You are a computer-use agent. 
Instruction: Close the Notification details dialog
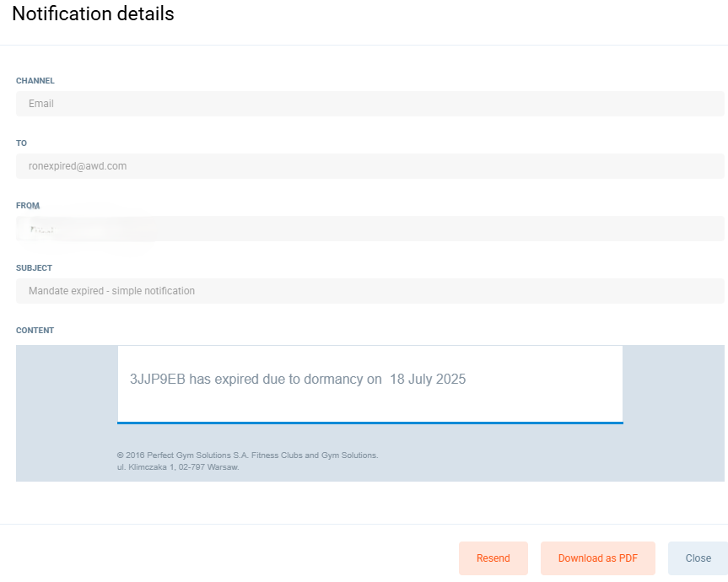click(x=698, y=558)
